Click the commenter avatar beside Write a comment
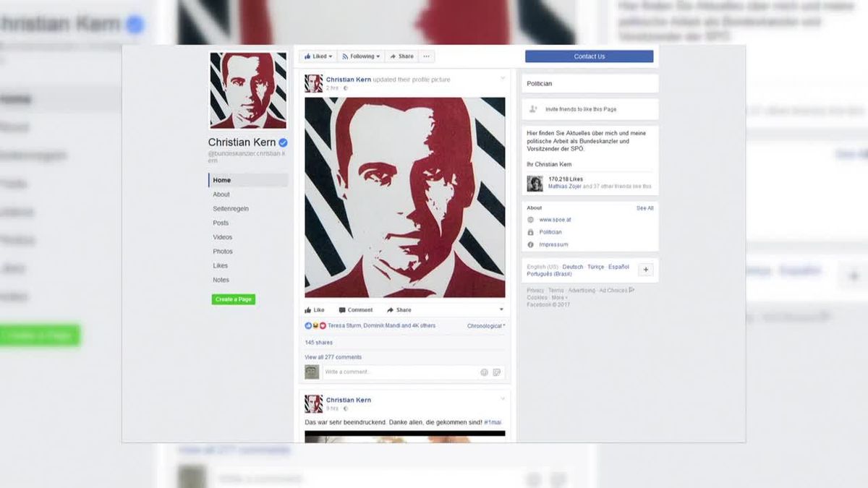Image resolution: width=868 pixels, height=488 pixels. click(x=312, y=372)
